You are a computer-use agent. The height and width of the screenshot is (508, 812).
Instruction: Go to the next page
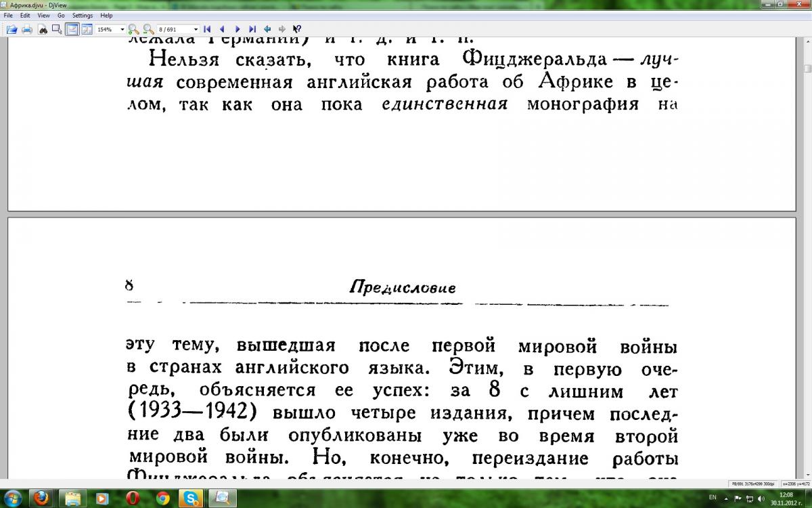pyautogui.click(x=238, y=29)
